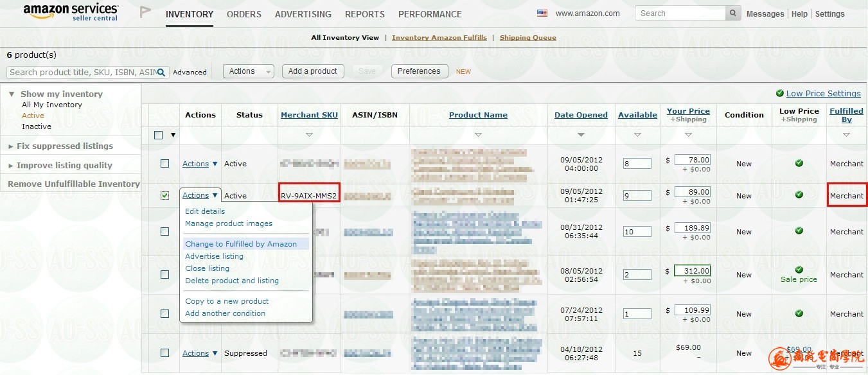This screenshot has height=375, width=868.
Task: Click the Advanced search link
Action: click(190, 73)
